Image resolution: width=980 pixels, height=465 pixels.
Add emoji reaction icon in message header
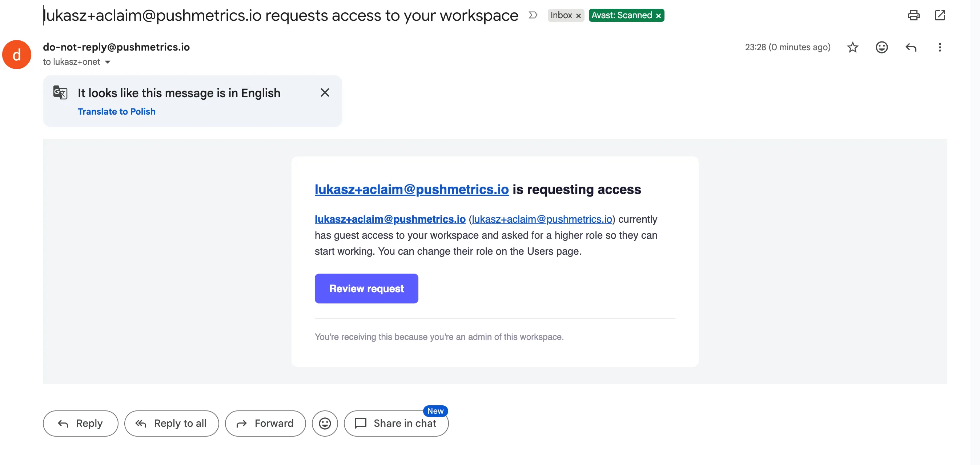coord(881,47)
